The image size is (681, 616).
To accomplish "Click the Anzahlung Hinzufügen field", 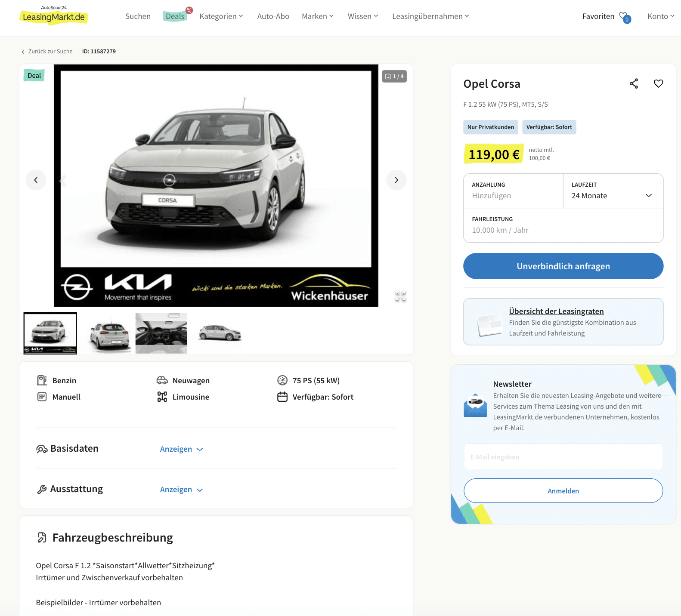I will tap(513, 191).
